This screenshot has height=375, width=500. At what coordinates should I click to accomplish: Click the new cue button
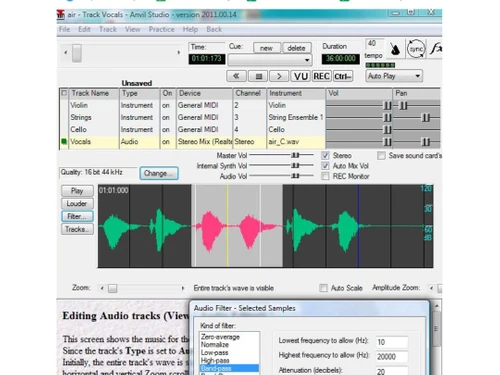click(266, 48)
